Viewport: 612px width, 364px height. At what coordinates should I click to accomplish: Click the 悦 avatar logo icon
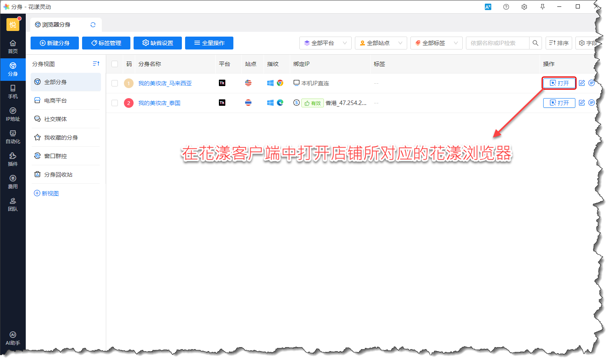tap(13, 25)
